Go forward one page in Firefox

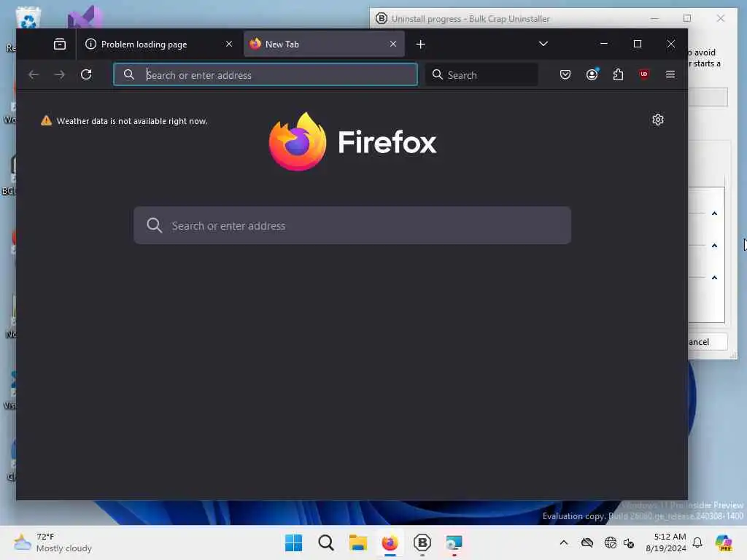60,75
